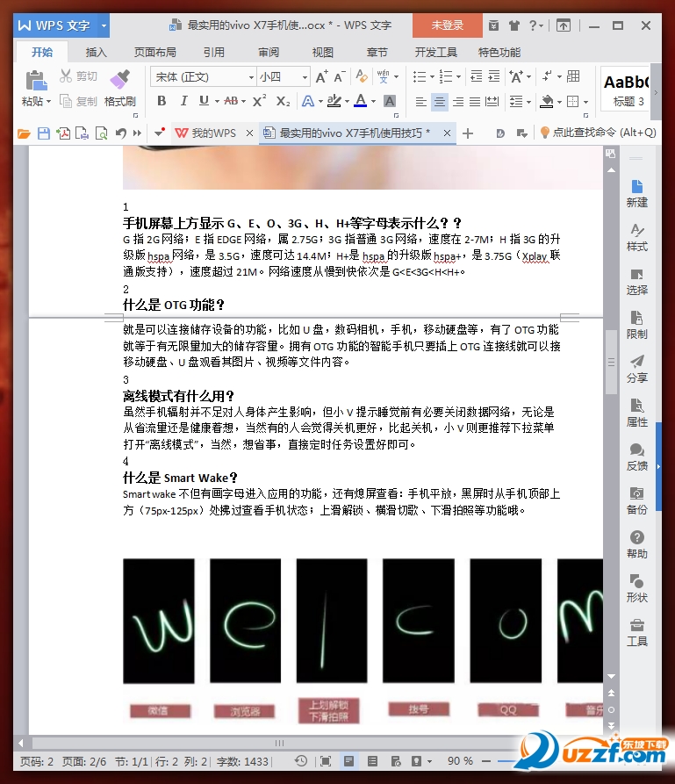Open 备份 backup side panel
Viewport: 675px width, 784px height.
pyautogui.click(x=636, y=501)
